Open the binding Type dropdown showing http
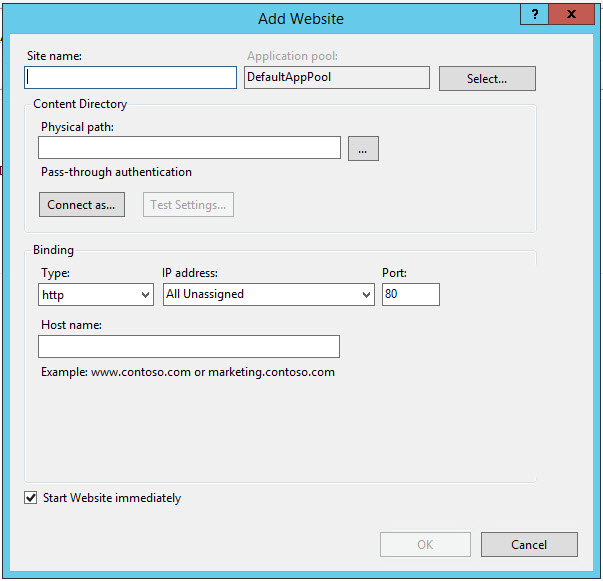 pos(96,294)
